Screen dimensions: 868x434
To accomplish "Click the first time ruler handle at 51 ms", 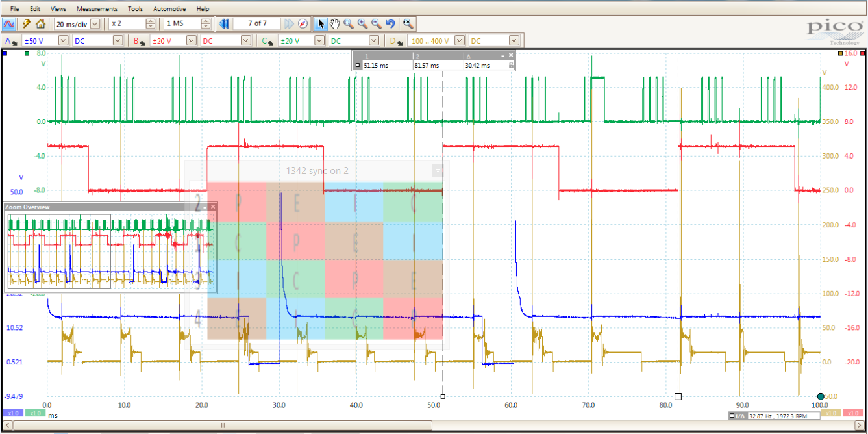I will pyautogui.click(x=443, y=396).
